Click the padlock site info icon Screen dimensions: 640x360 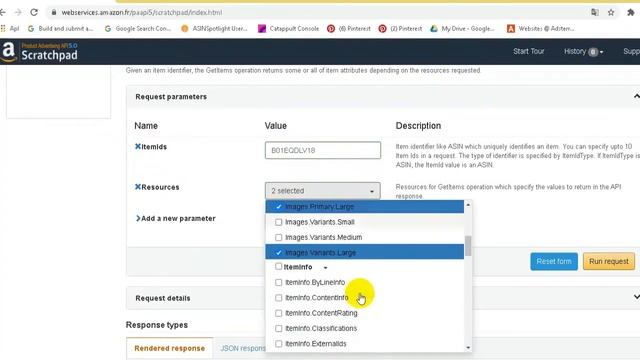53,13
